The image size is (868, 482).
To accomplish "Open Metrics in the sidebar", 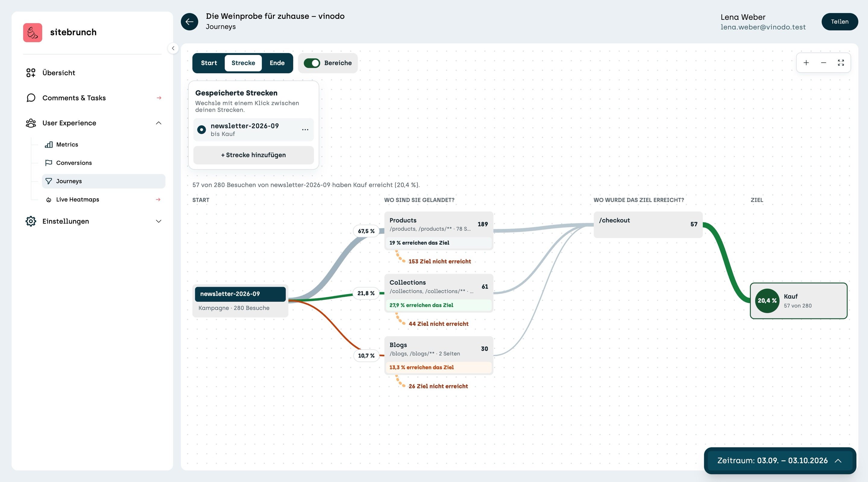I will click(x=103, y=145).
